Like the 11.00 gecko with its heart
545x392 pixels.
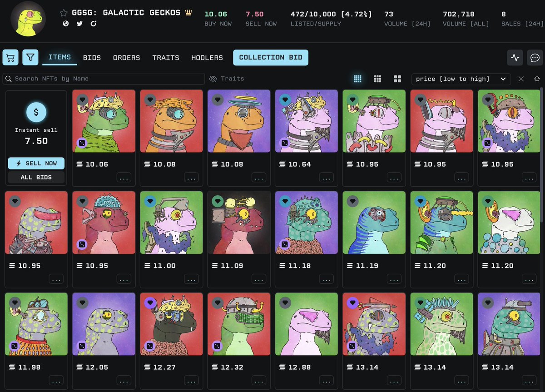tap(150, 201)
